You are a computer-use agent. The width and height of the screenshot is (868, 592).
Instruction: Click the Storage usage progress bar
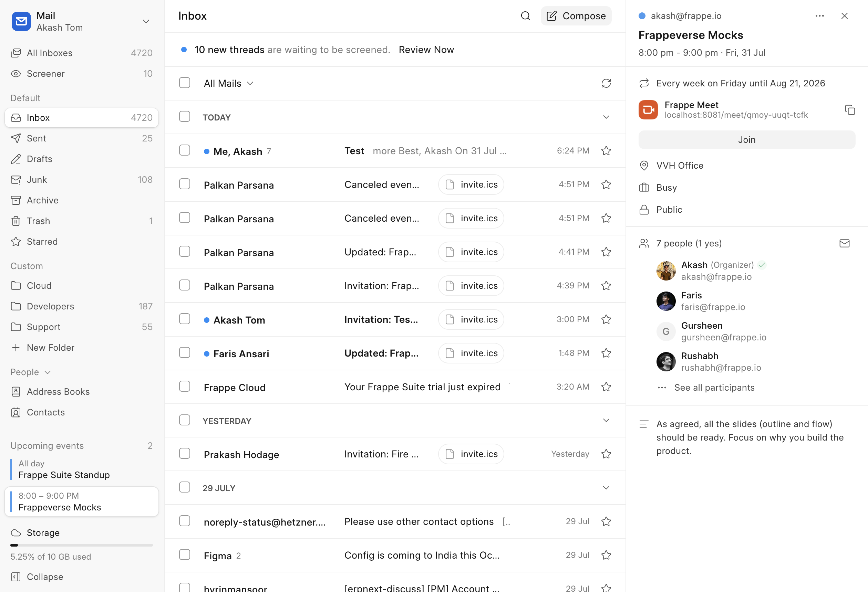[x=81, y=545]
